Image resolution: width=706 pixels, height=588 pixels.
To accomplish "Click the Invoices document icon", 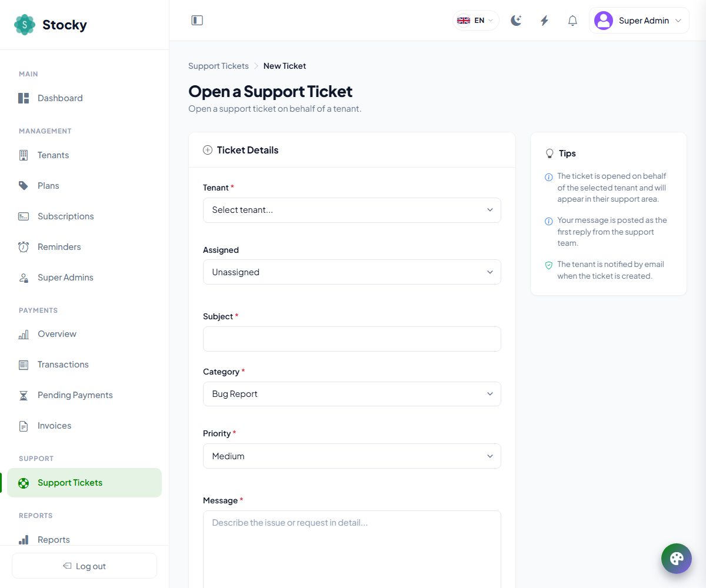I will (x=24, y=426).
